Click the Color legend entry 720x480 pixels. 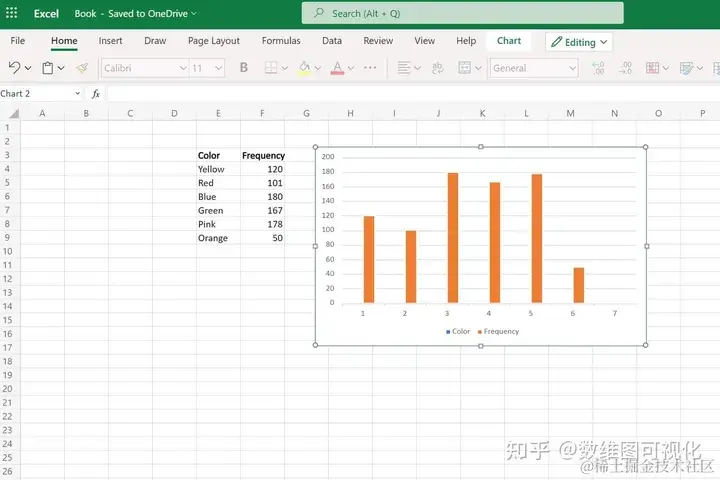pos(458,331)
